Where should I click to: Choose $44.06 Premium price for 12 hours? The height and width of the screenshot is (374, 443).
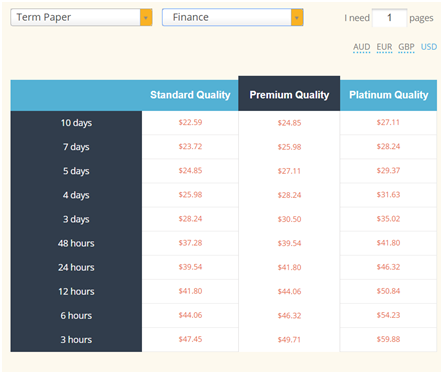[289, 292]
